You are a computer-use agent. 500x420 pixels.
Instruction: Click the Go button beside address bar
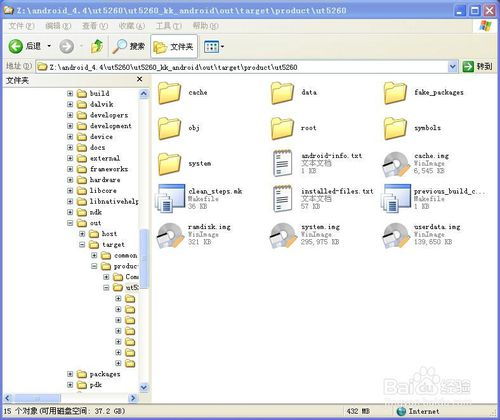pyautogui.click(x=477, y=67)
